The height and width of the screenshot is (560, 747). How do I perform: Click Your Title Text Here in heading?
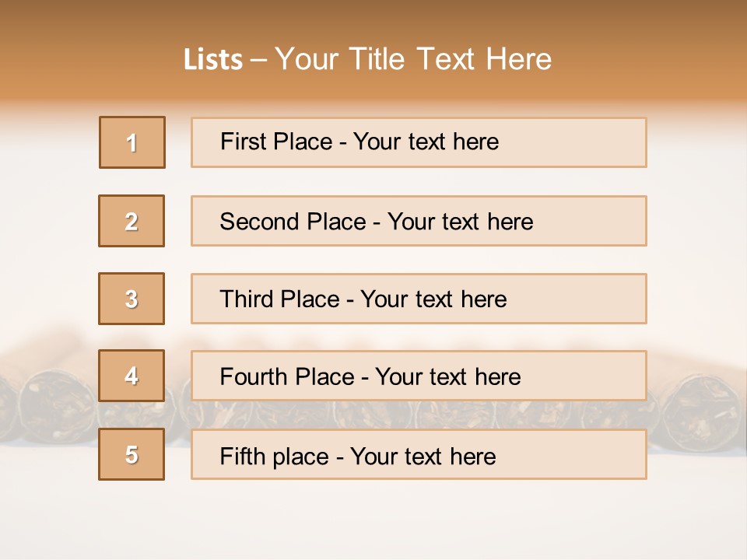[413, 59]
